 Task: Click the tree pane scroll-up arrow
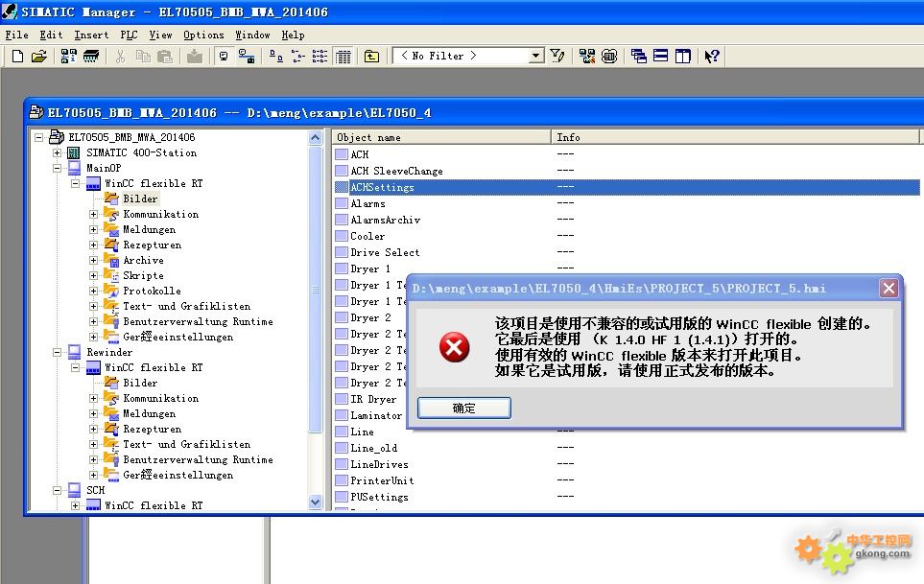tap(316, 138)
